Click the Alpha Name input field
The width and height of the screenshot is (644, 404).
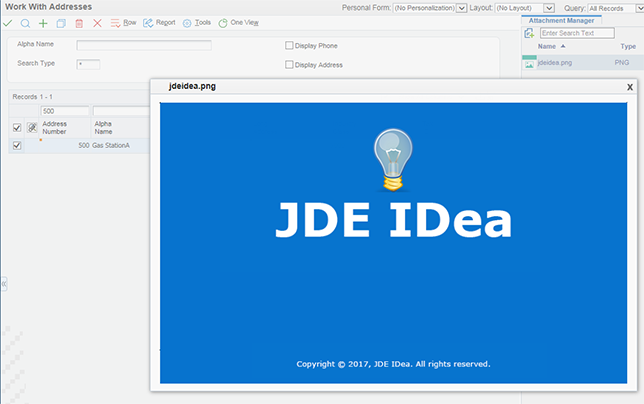coord(144,45)
